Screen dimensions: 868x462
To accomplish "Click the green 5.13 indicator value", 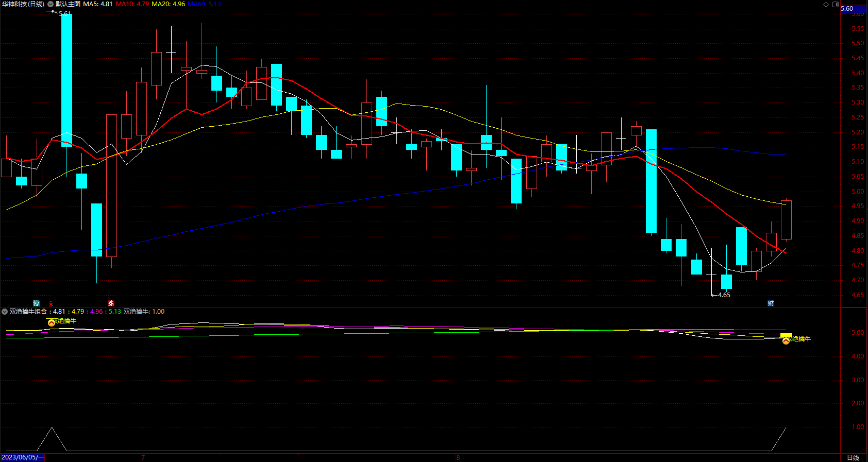I will [115, 312].
